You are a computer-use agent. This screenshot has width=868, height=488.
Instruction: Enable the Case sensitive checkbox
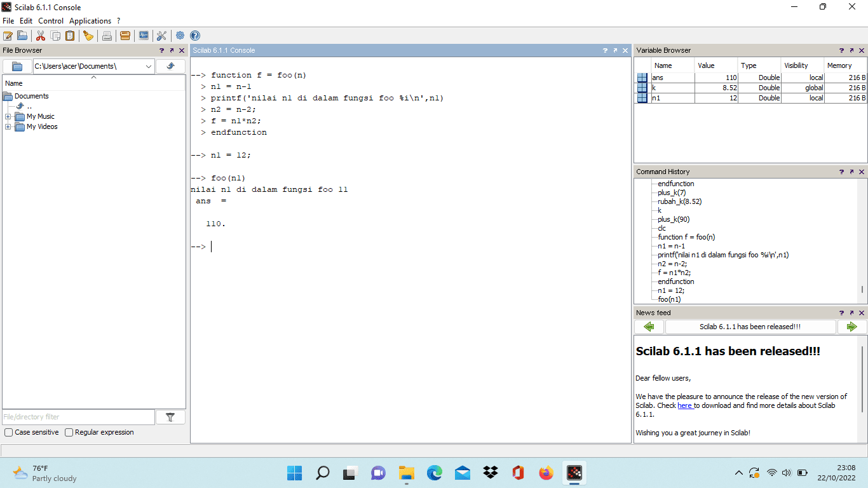tap(9, 432)
